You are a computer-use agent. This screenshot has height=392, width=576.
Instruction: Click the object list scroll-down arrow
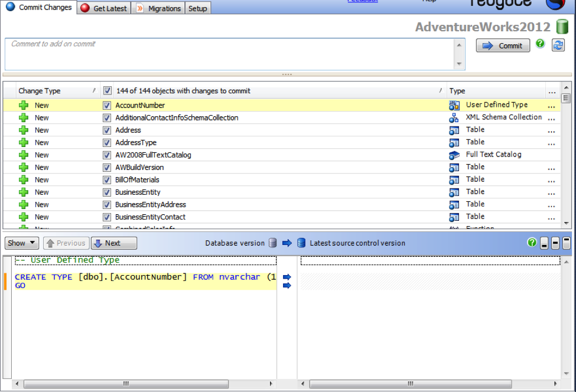tap(566, 223)
